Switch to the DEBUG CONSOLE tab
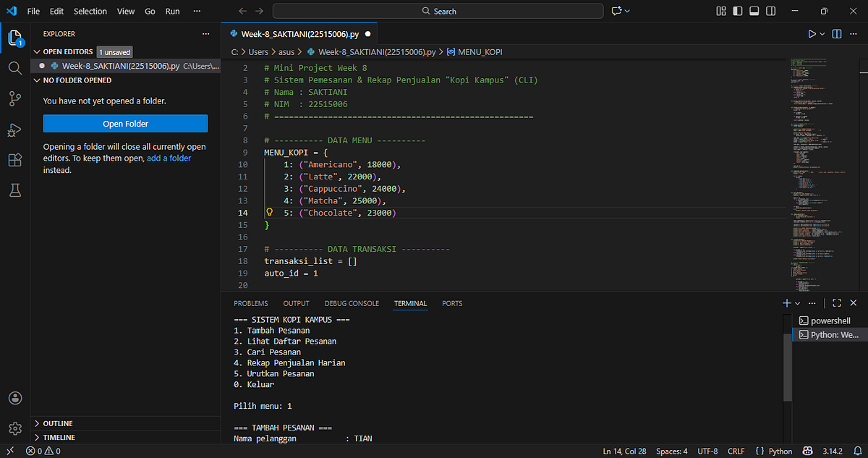The height and width of the screenshot is (458, 868). (x=352, y=303)
